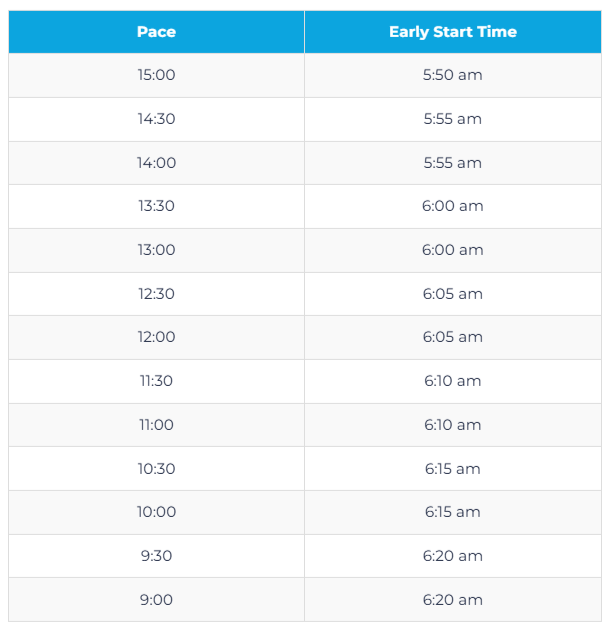Click the 14:30 pace cell

156,119
